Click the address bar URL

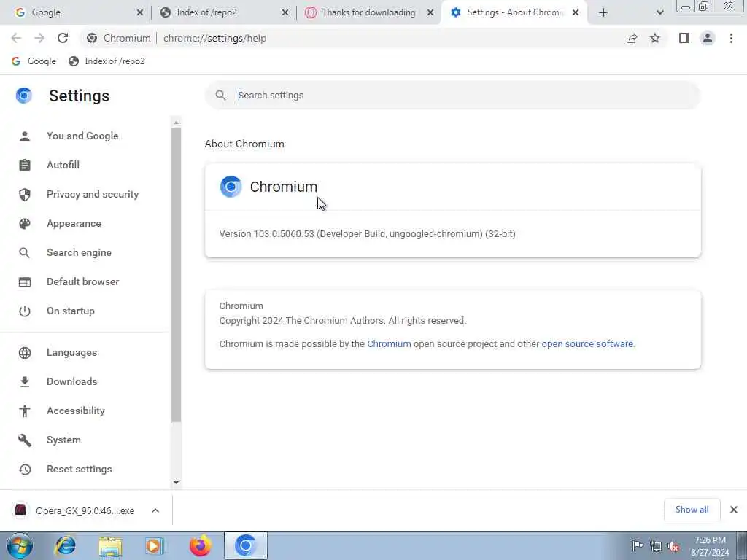point(214,38)
